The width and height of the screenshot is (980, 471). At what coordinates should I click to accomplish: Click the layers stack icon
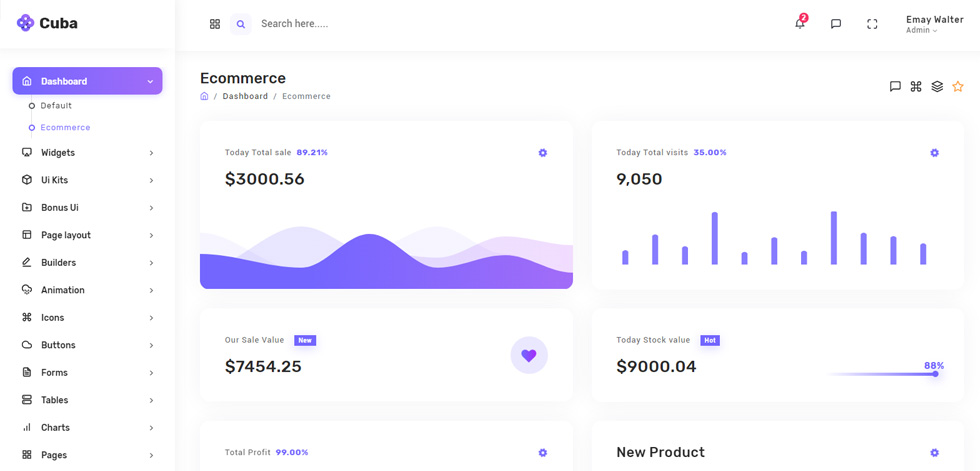click(x=937, y=86)
